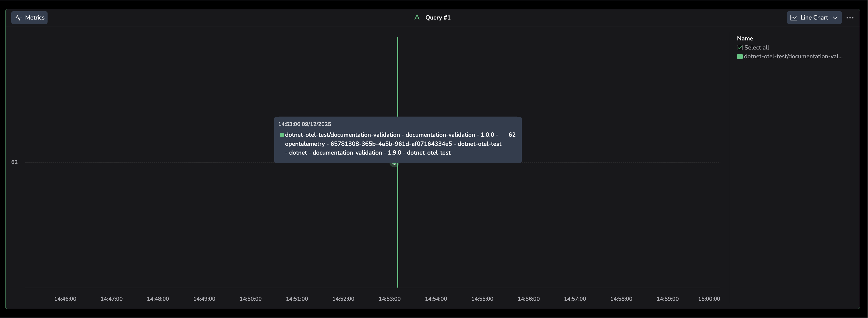Click the 14:53:00 time axis label
The height and width of the screenshot is (318, 868).
[389, 299]
